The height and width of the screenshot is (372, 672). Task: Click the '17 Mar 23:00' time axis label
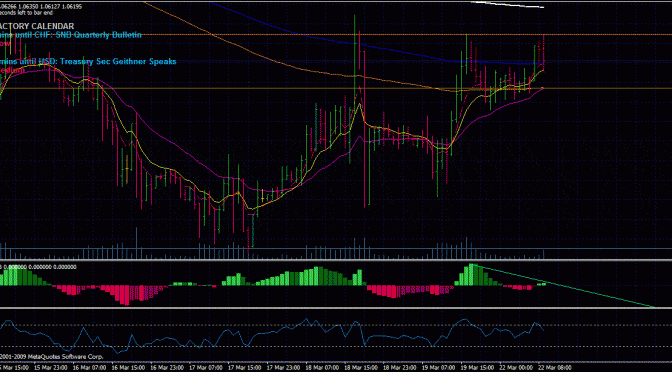point(283,368)
